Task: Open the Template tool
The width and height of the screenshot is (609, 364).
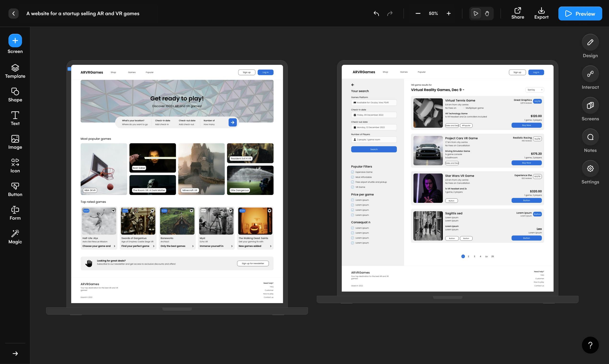Action: (x=15, y=71)
